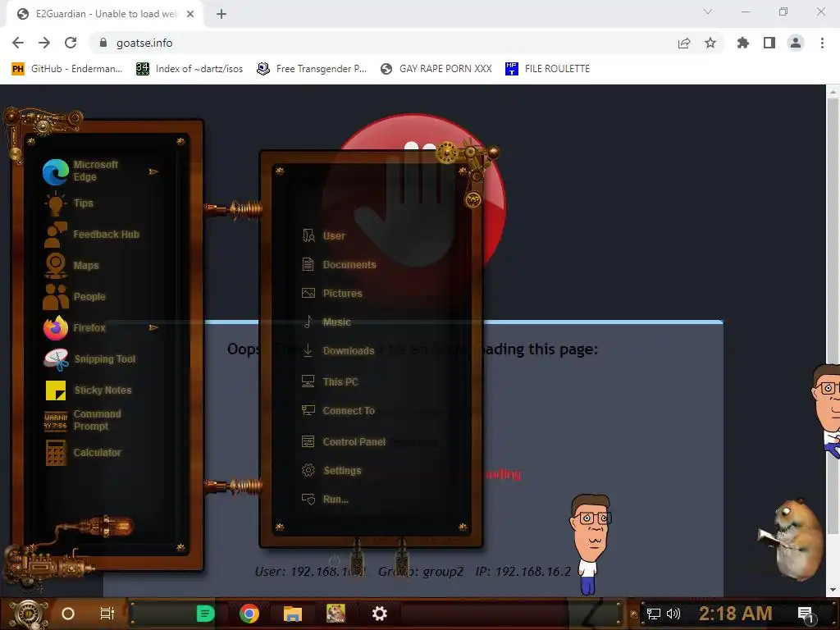
Task: Click the page vertical scrollbar
Action: click(833, 316)
